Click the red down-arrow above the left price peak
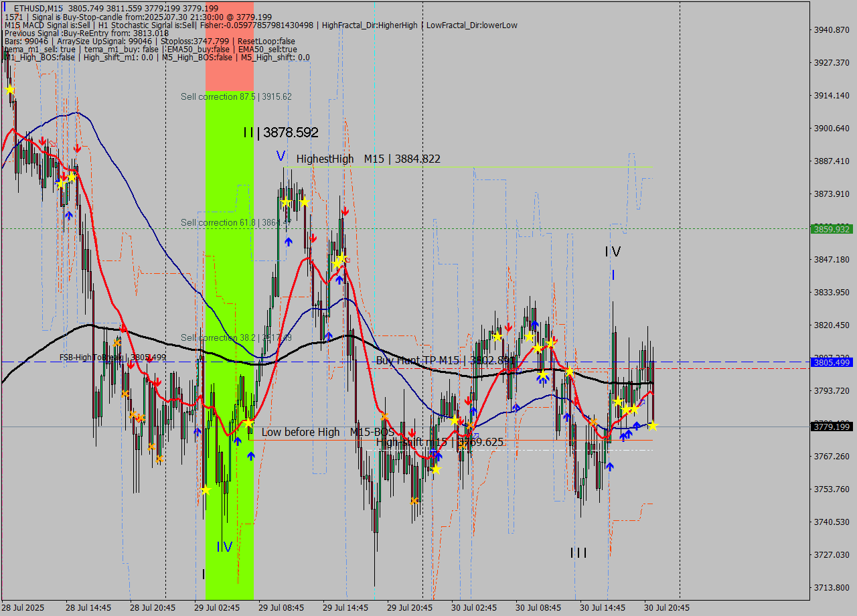The height and width of the screenshot is (616, 857). point(42,140)
